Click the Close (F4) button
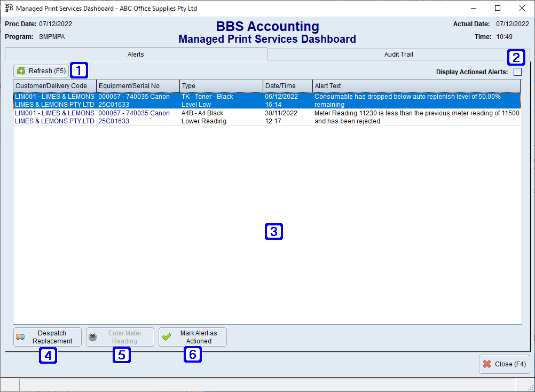Screen dimensions: 535x392 (x=504, y=364)
